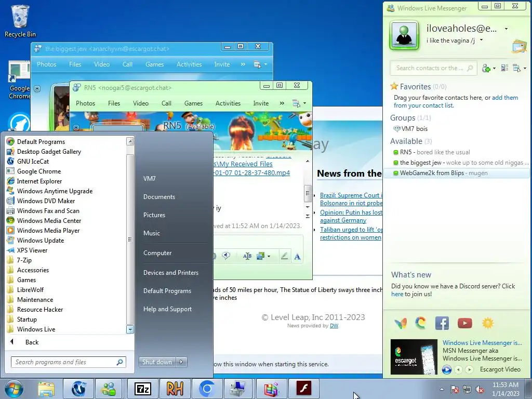Screen dimensions: 532x399
Task: Open Devices and Printers in Start menu
Action: pyautogui.click(x=170, y=272)
